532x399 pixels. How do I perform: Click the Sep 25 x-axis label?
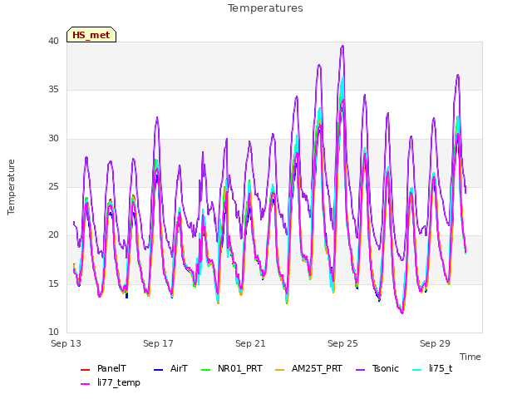[342, 343]
